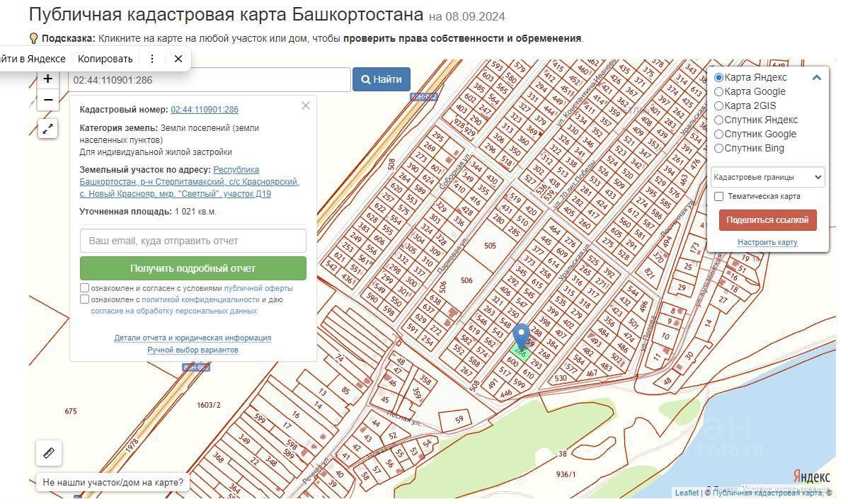Open the parcel address link
This screenshot has height=504, width=848.
click(189, 182)
